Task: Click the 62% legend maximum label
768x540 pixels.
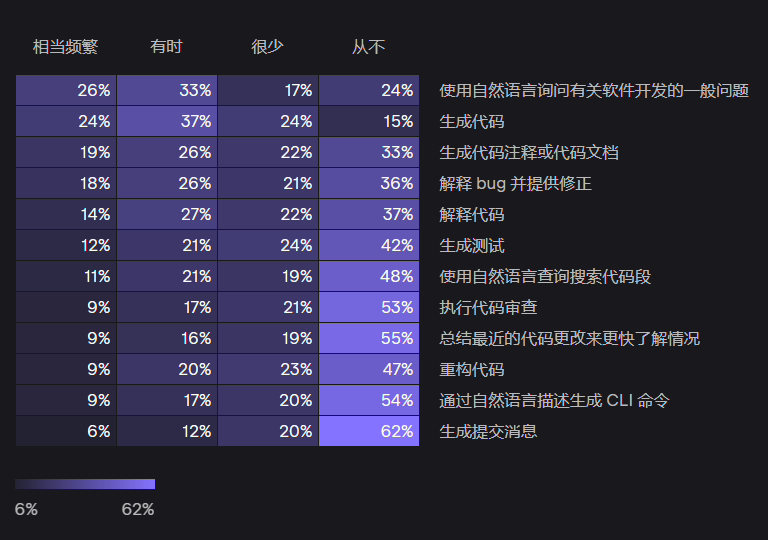Action: (x=138, y=510)
